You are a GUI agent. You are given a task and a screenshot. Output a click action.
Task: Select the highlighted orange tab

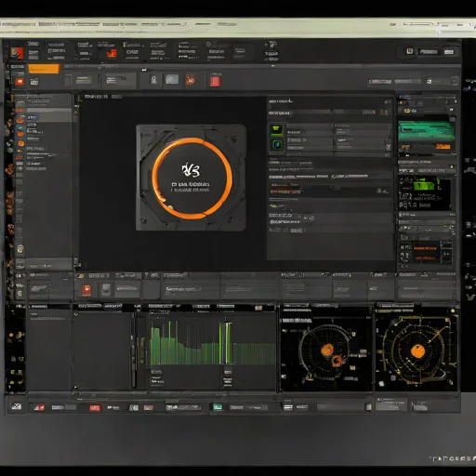coord(44,69)
